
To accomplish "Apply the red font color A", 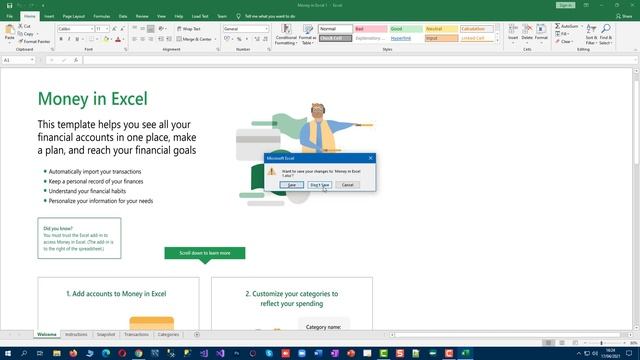I will [118, 39].
